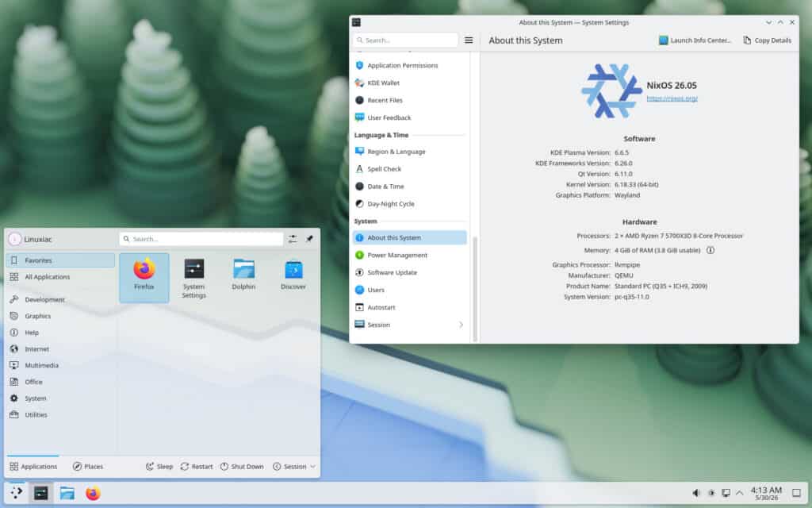
Task: Click the Kernel Version value 6.18.33
Action: coord(637,184)
